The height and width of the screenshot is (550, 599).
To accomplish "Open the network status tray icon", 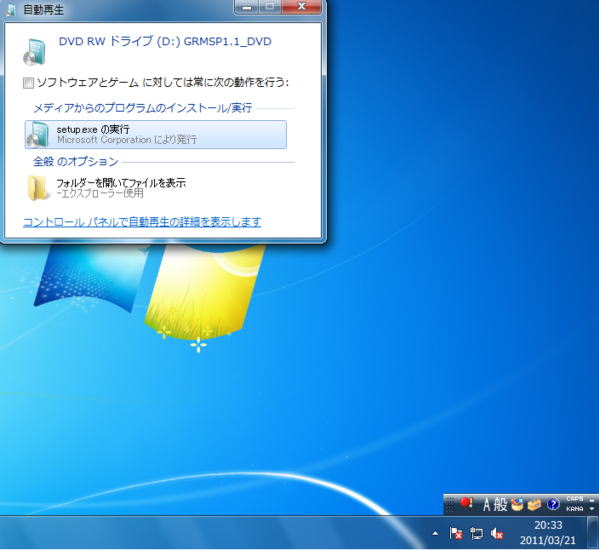I will click(x=476, y=533).
